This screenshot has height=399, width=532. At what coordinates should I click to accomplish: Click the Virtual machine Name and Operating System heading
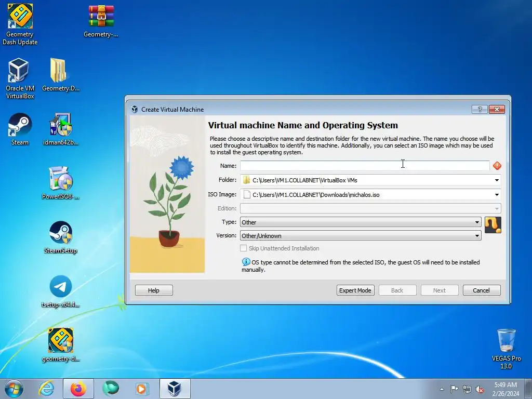click(x=303, y=125)
